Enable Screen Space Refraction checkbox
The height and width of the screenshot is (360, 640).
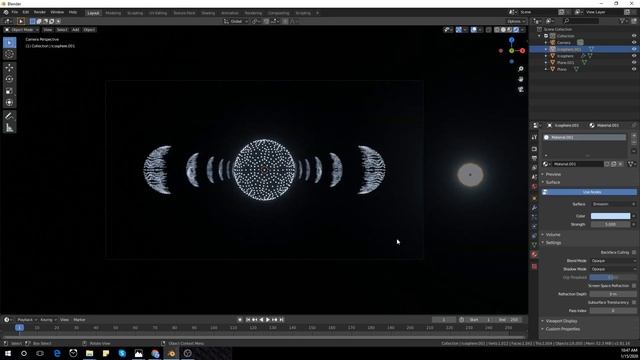634,286
